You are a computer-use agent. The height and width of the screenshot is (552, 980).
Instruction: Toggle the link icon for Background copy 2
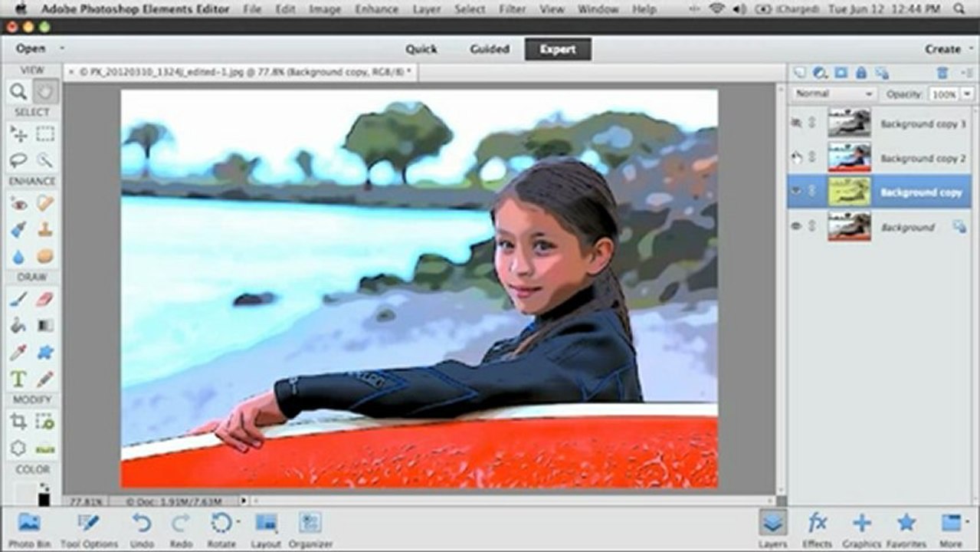coord(812,158)
